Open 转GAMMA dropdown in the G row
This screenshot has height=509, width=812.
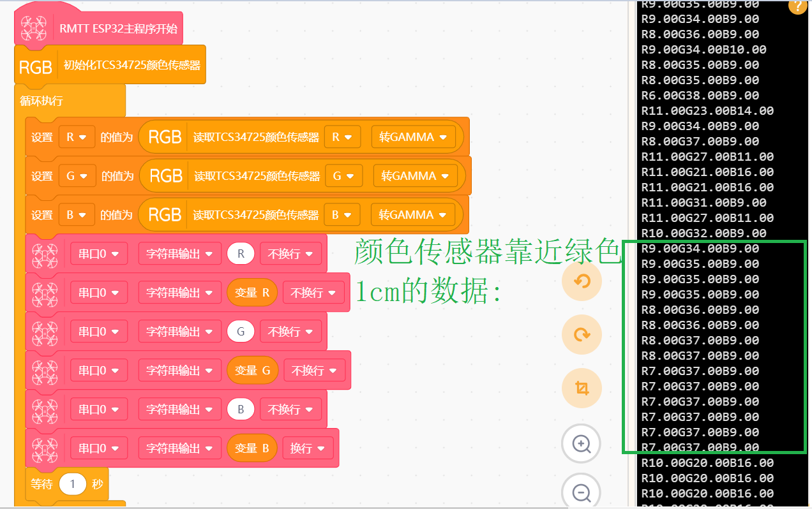tap(415, 176)
